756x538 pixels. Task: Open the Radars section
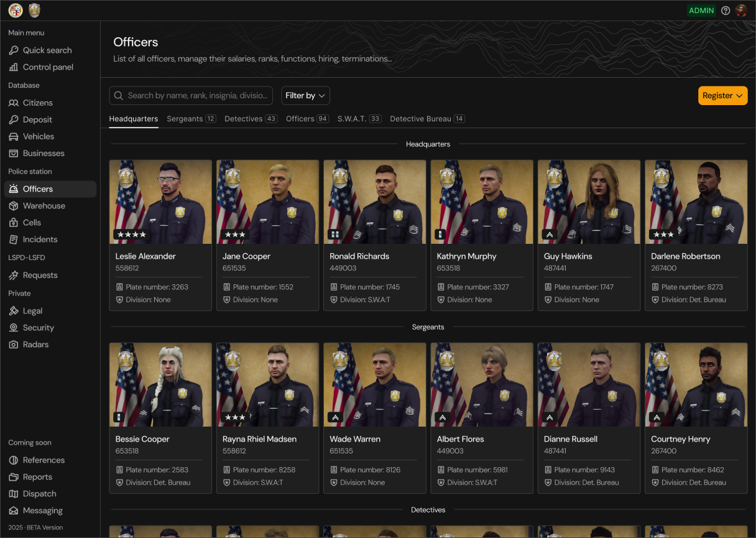50,345
